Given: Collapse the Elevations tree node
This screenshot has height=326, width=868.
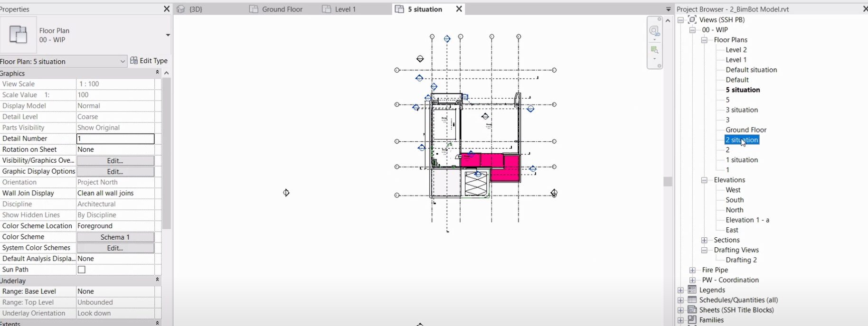Looking at the screenshot, I should click(704, 180).
